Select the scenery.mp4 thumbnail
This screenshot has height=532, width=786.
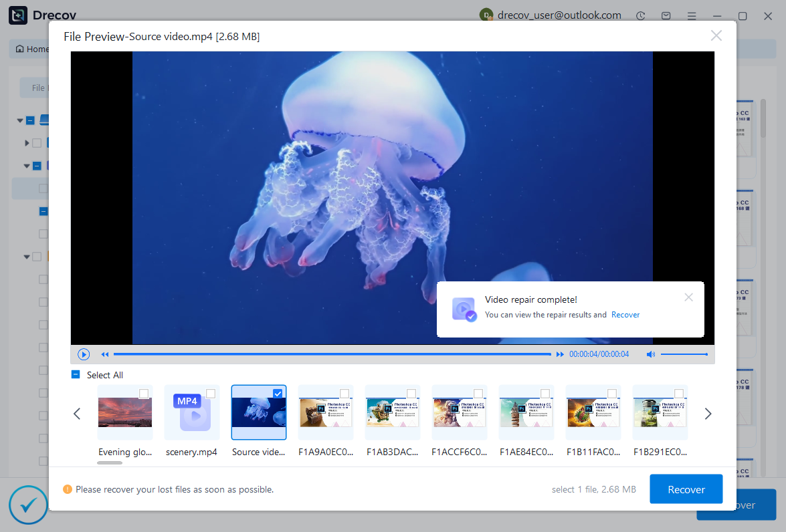[191, 412]
